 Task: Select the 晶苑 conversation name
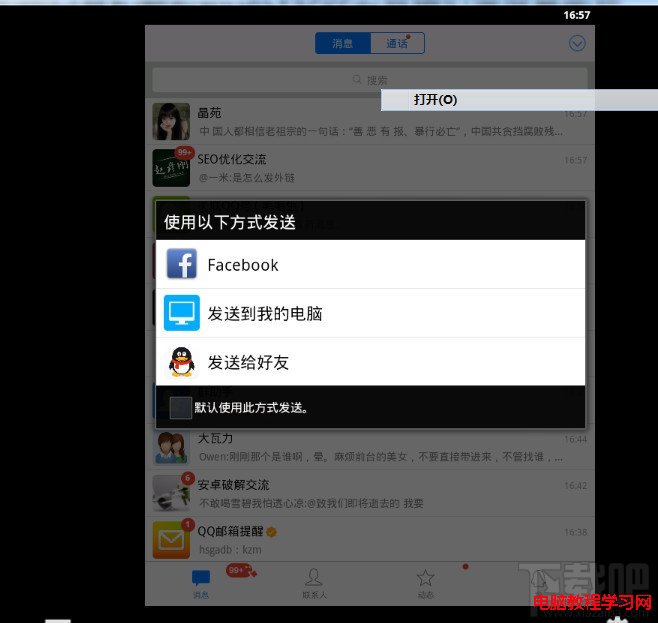[x=209, y=113]
